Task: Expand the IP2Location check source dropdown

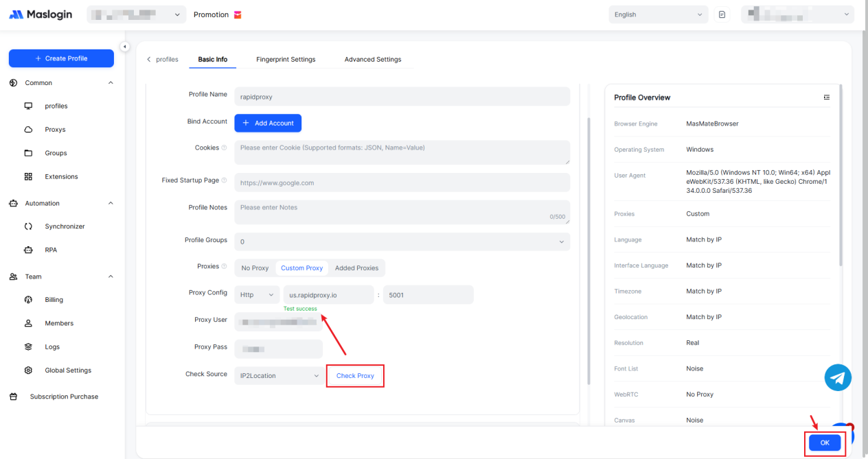Action: [279, 376]
